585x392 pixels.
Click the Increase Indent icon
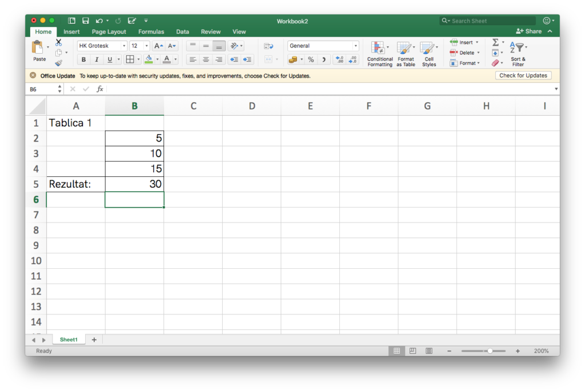[x=247, y=59]
